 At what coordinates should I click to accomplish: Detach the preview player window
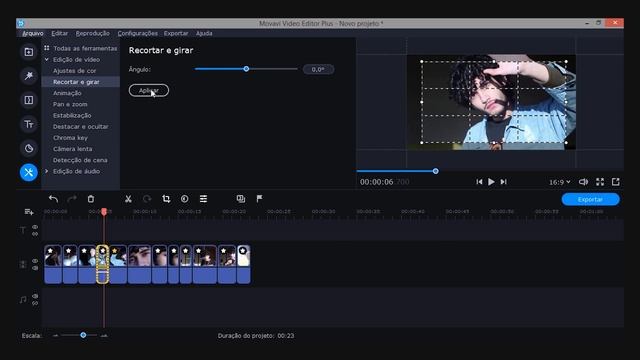click(616, 182)
